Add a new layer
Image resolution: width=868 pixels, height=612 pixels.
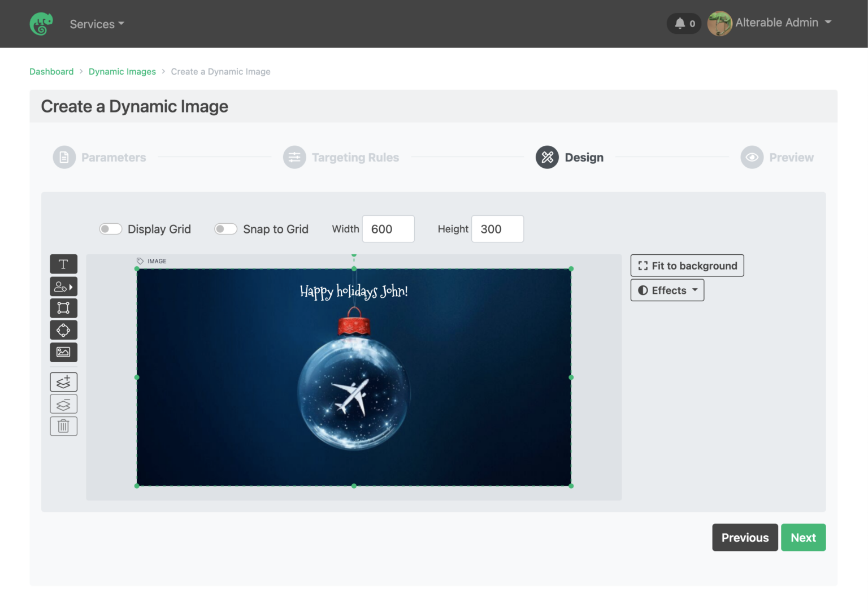coord(63,381)
